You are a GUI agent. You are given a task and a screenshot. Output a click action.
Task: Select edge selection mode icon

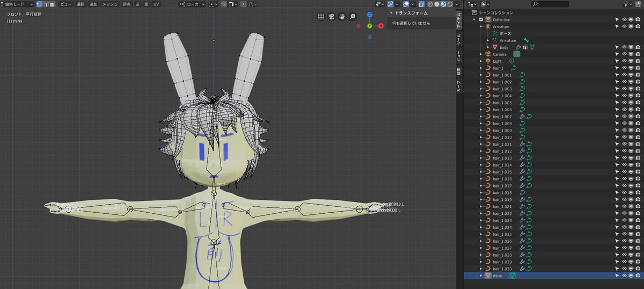[46, 4]
